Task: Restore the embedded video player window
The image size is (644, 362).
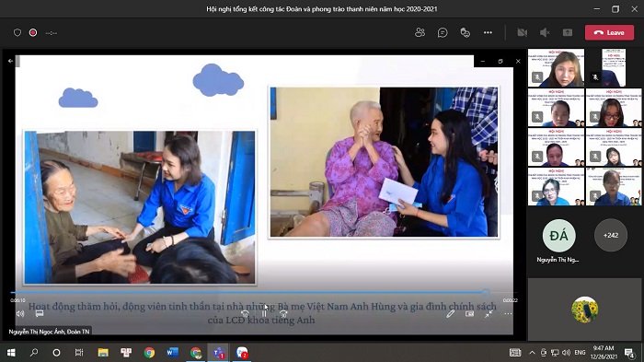Action: (500, 61)
